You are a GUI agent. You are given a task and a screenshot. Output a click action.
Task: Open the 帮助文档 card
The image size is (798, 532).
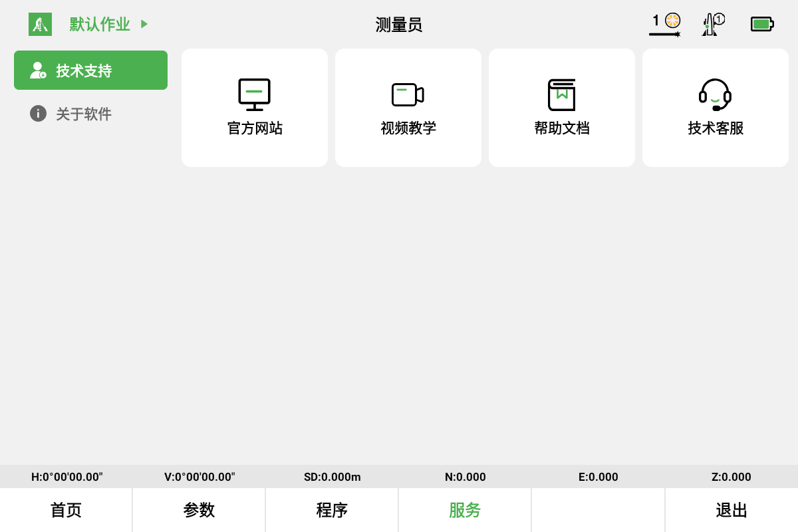(562, 108)
